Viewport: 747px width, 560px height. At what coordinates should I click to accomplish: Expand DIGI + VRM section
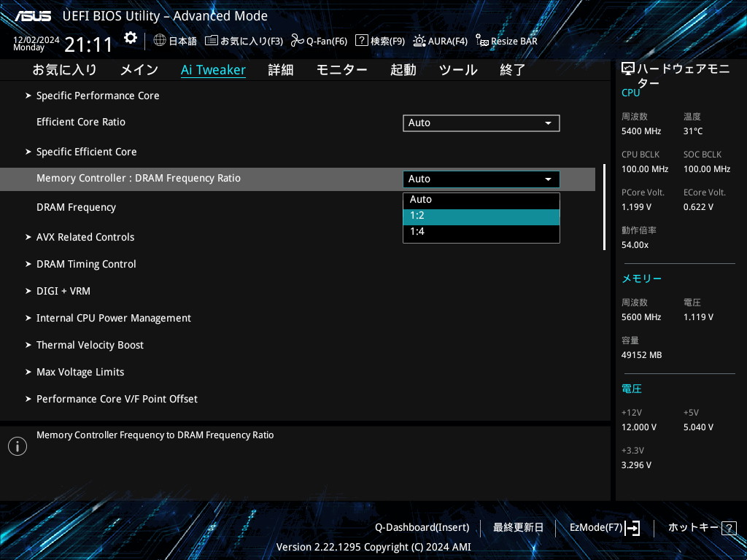63,291
